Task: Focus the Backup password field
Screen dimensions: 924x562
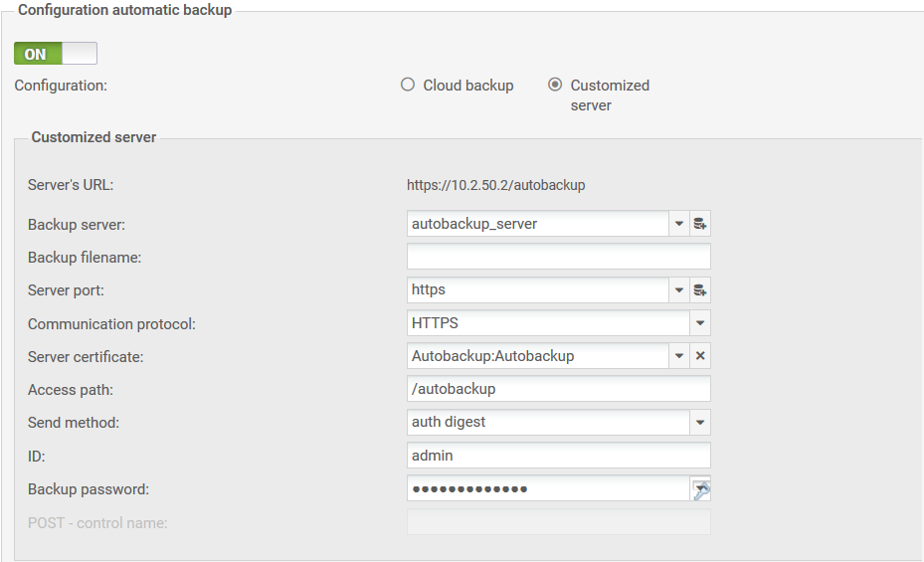Action: click(547, 489)
